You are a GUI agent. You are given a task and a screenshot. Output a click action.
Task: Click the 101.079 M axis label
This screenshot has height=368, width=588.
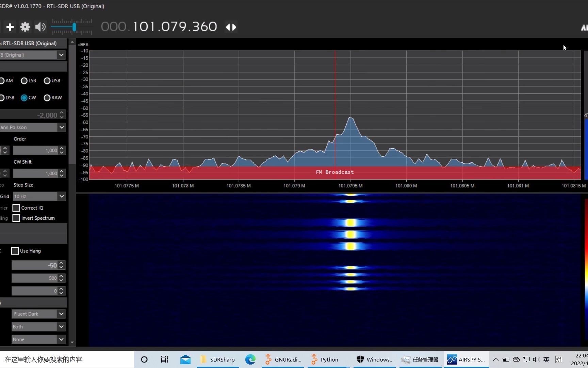[294, 186]
